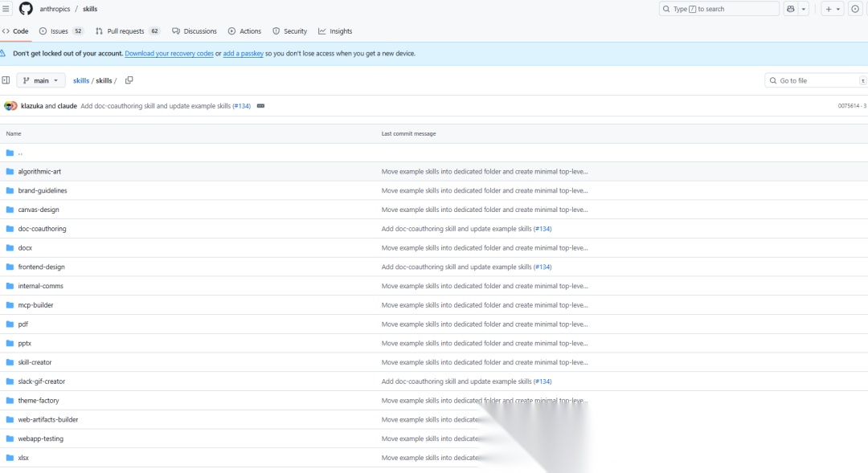This screenshot has height=473, width=868.
Task: Click the search box in header
Action: pos(719,9)
